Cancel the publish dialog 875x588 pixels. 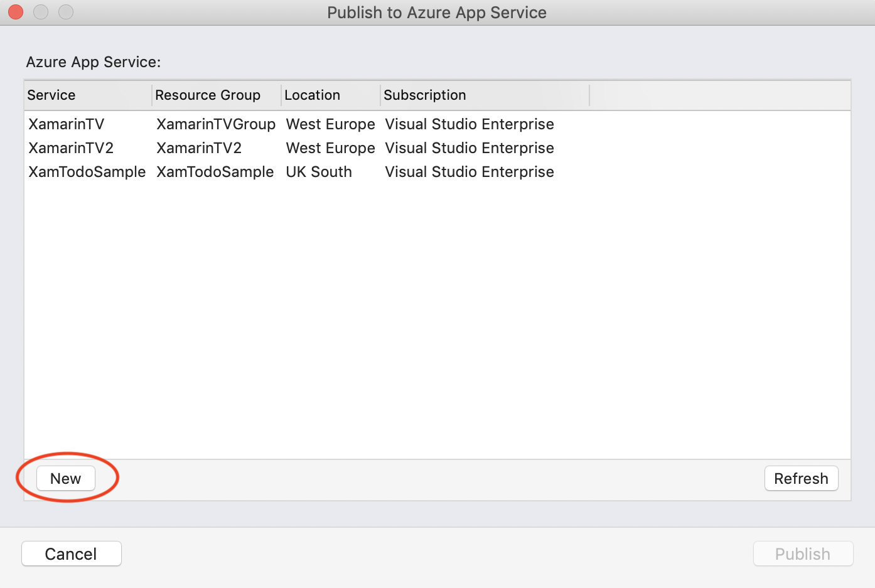(x=72, y=553)
